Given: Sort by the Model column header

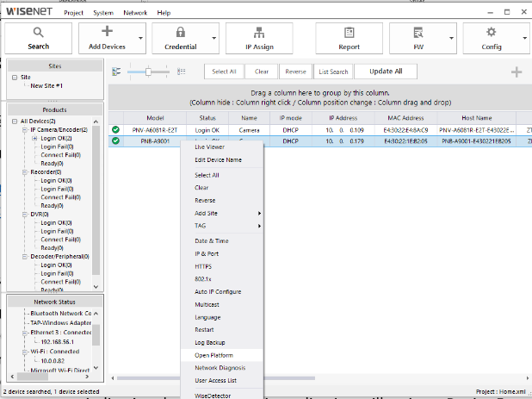Looking at the screenshot, I should (155, 118).
